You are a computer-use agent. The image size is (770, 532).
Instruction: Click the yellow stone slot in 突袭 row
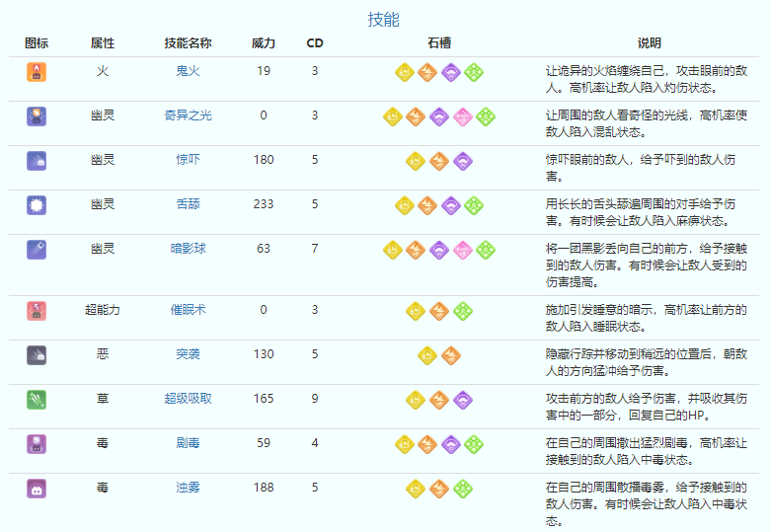point(427,355)
